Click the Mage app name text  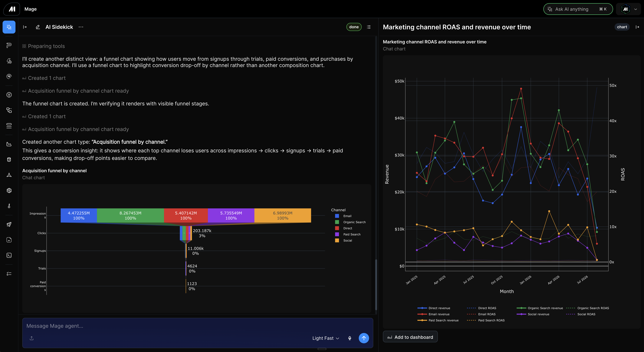pos(31,9)
